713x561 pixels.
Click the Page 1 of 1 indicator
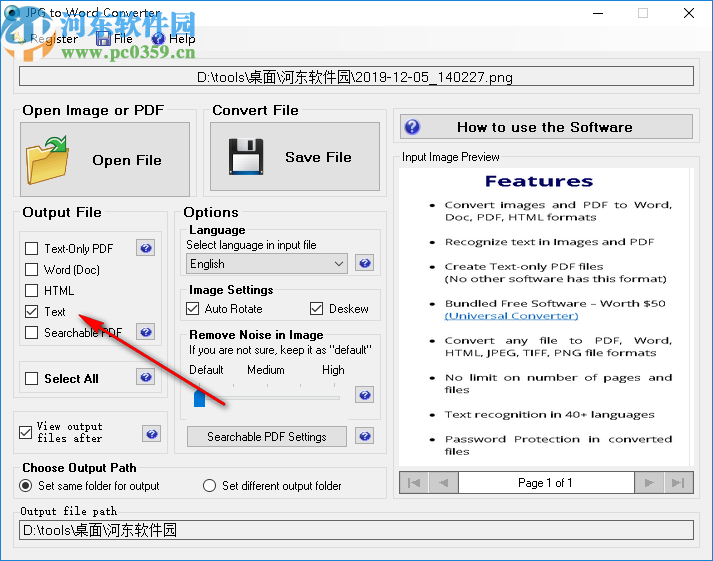tap(546, 482)
